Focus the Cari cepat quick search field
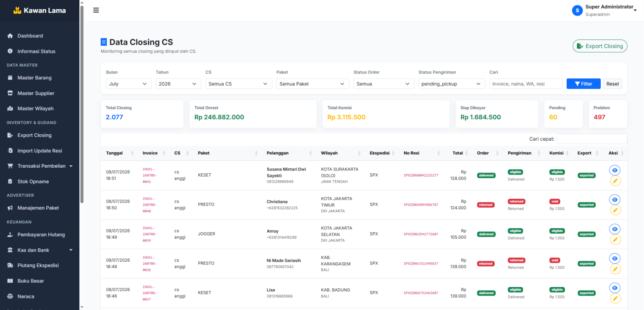The height and width of the screenshot is (310, 644). click(592, 139)
